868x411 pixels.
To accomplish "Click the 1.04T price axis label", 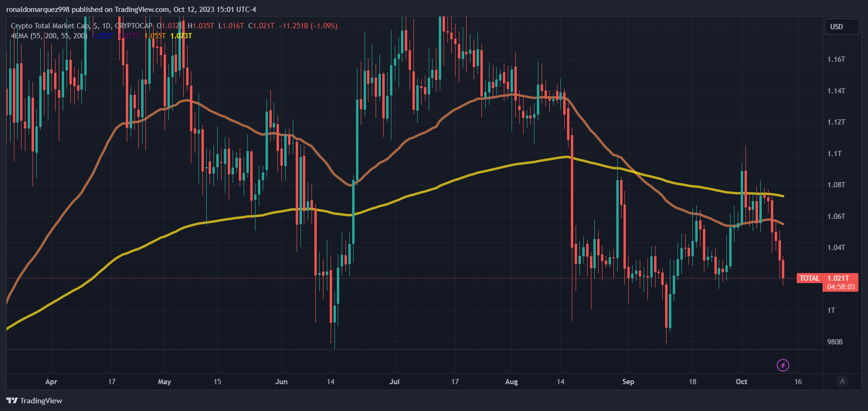I will tap(836, 248).
